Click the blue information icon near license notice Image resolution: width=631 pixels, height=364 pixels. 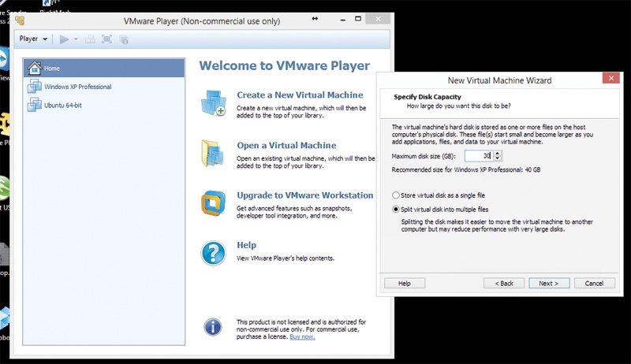click(x=213, y=327)
